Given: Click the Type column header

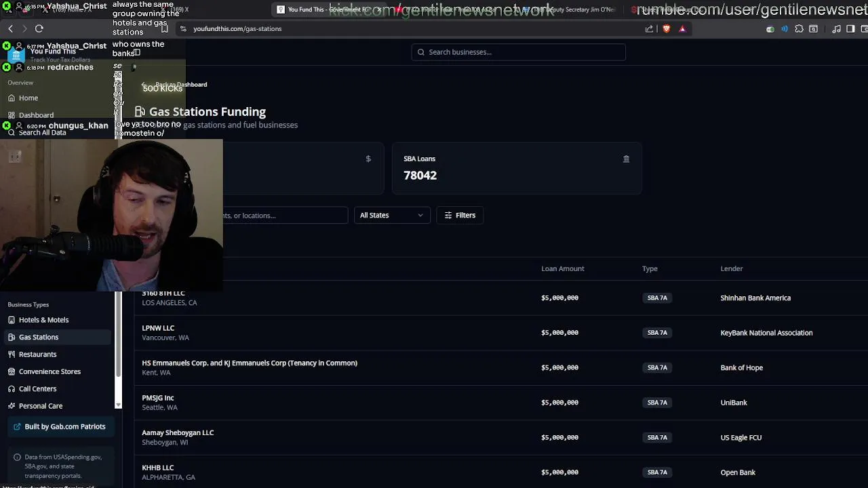Looking at the screenshot, I should [650, 268].
